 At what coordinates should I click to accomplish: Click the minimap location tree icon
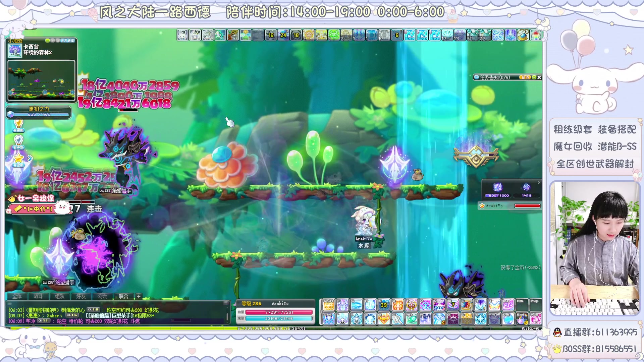click(x=15, y=51)
